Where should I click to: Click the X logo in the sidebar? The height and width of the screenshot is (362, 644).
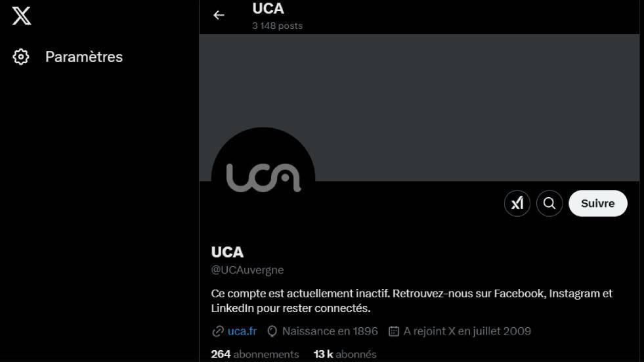tap(22, 16)
